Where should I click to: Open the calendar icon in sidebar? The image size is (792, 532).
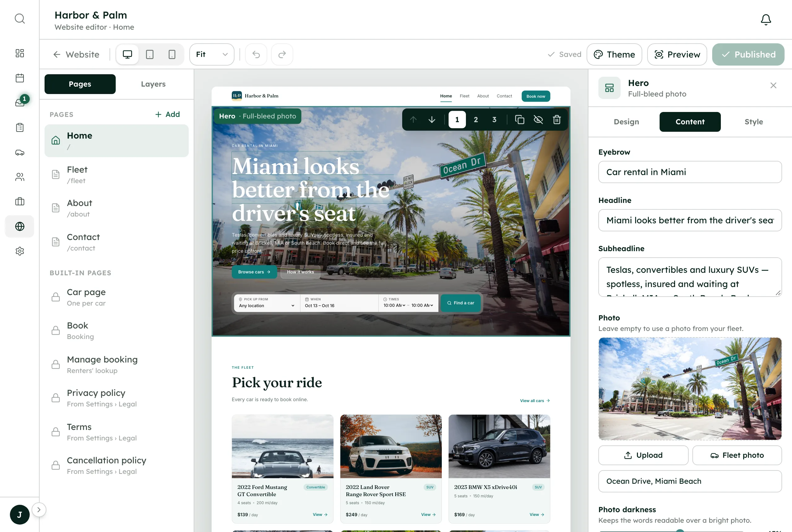(x=20, y=78)
